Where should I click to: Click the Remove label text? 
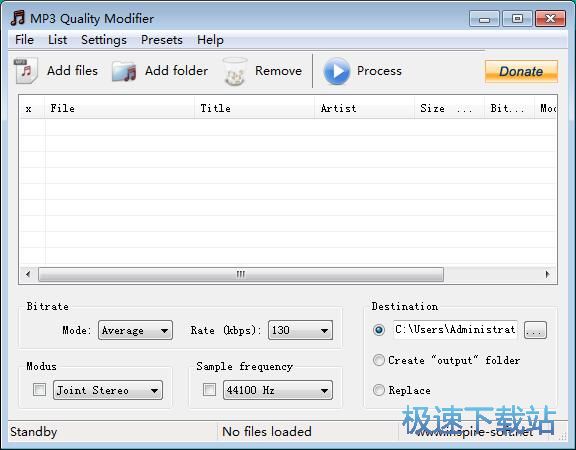point(278,71)
